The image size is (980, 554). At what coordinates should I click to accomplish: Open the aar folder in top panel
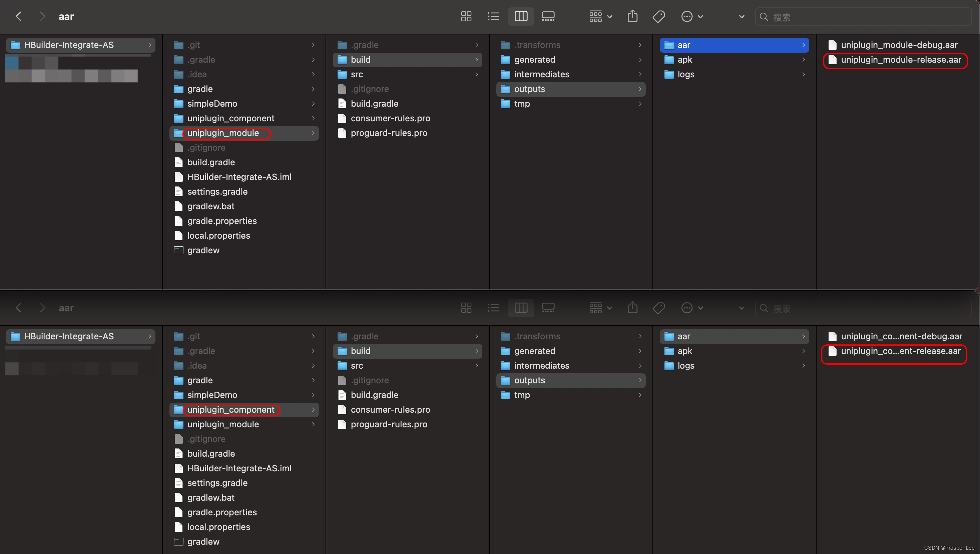[x=733, y=45]
